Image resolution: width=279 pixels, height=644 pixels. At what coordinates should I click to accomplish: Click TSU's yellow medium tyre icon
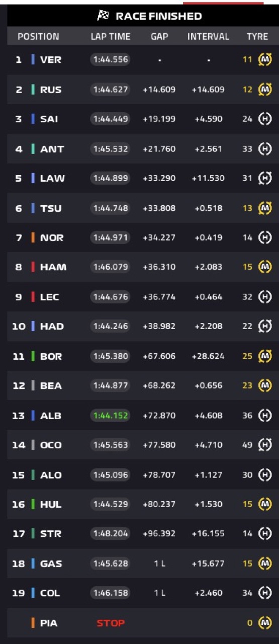tap(265, 208)
